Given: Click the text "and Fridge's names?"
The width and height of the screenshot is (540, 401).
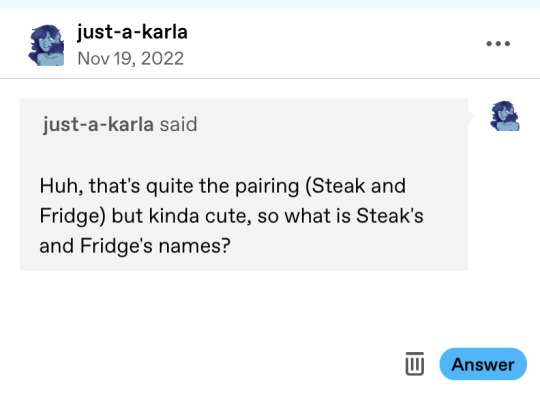Looking at the screenshot, I should pyautogui.click(x=135, y=246).
